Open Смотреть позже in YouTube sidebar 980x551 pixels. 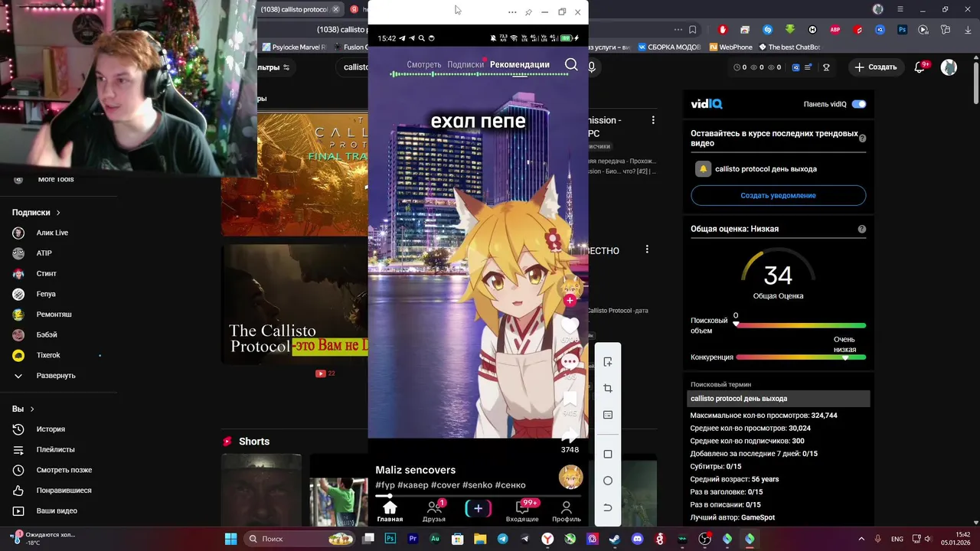click(64, 470)
